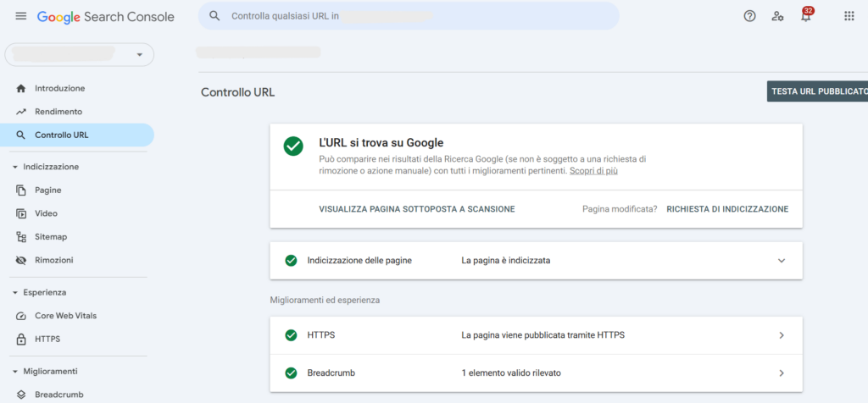Open Breadcrumb details with right arrow
Image resolution: width=868 pixels, height=403 pixels.
click(782, 373)
